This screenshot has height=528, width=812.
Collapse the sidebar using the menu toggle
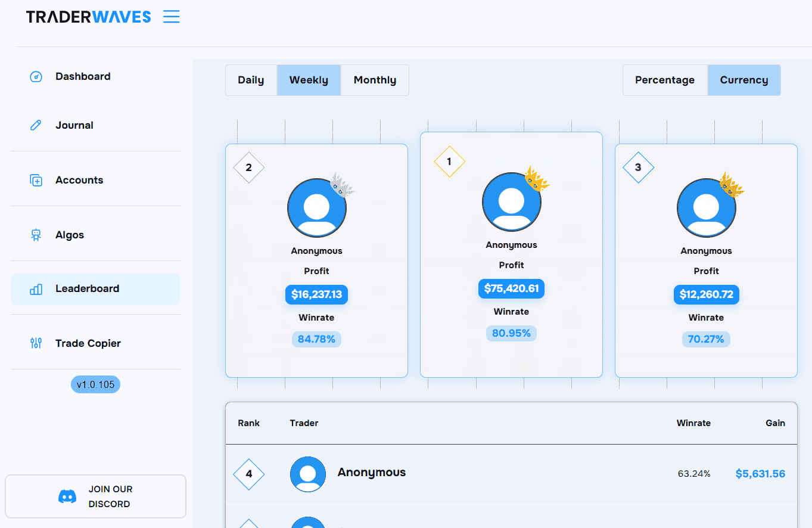[171, 17]
